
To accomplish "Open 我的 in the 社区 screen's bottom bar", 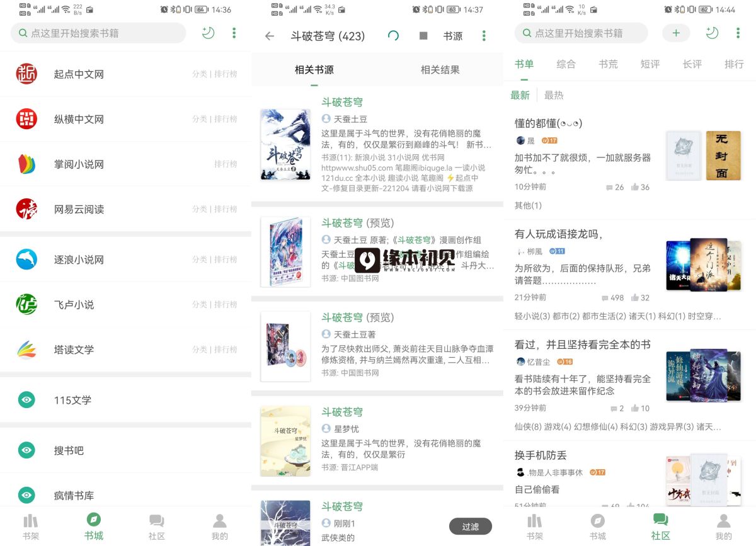I will point(724,528).
